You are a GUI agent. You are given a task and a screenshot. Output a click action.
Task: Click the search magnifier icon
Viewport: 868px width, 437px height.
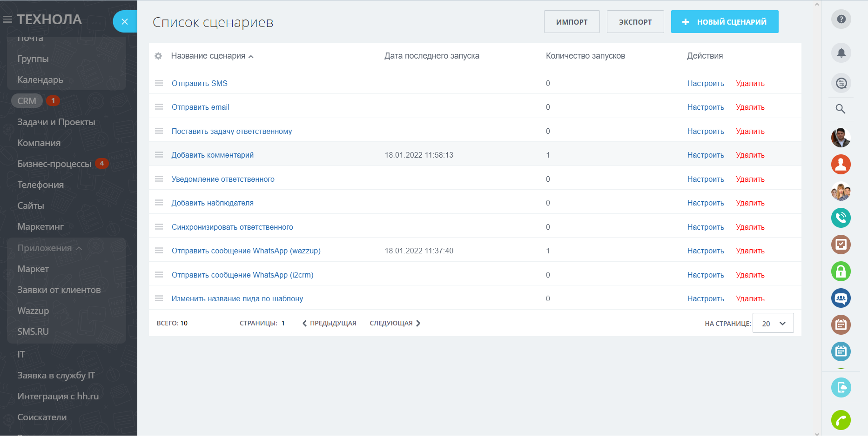[840, 109]
